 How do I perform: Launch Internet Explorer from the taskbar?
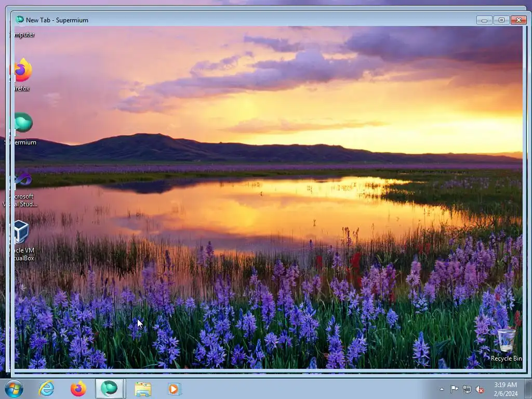point(46,389)
